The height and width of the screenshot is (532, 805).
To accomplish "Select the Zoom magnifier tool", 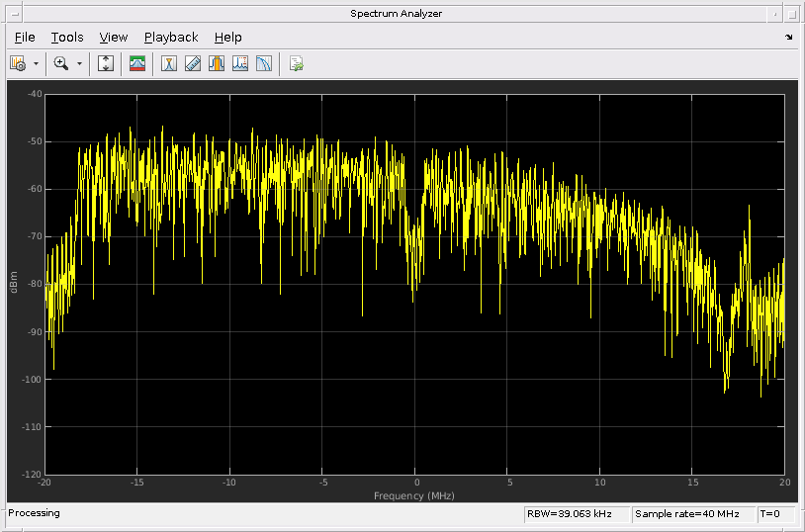I will [61, 63].
